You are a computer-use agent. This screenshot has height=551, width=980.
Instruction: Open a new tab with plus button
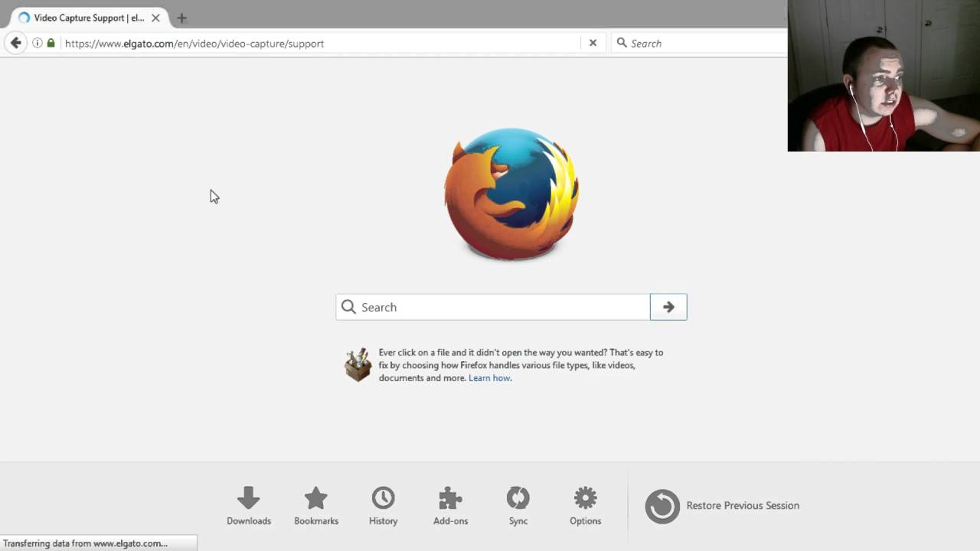click(181, 18)
